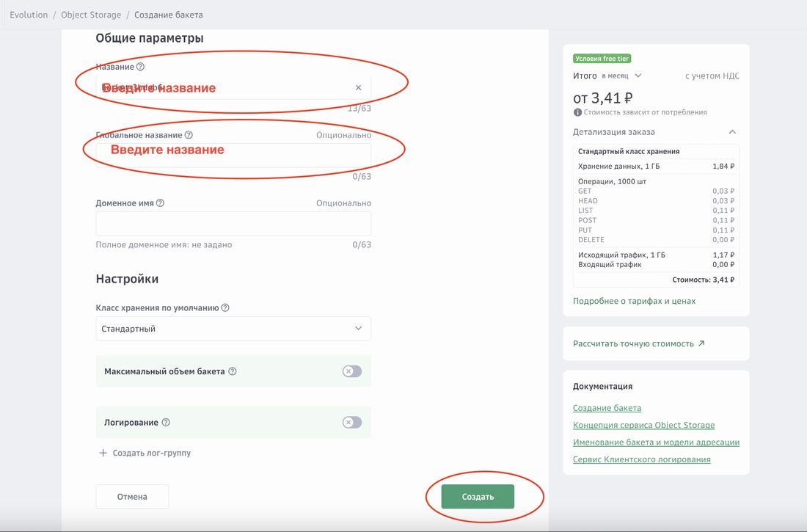The image size is (807, 532).
Task: Open Рассчитать точную стоимость link
Action: coord(639,343)
